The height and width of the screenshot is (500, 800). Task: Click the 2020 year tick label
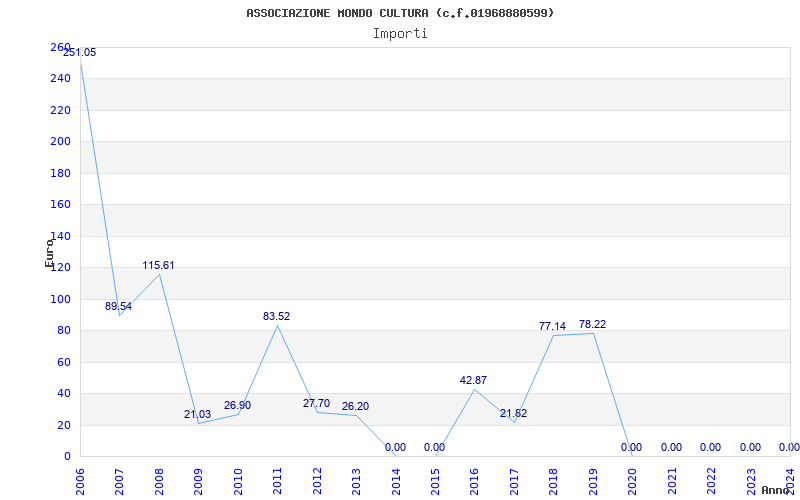click(633, 483)
